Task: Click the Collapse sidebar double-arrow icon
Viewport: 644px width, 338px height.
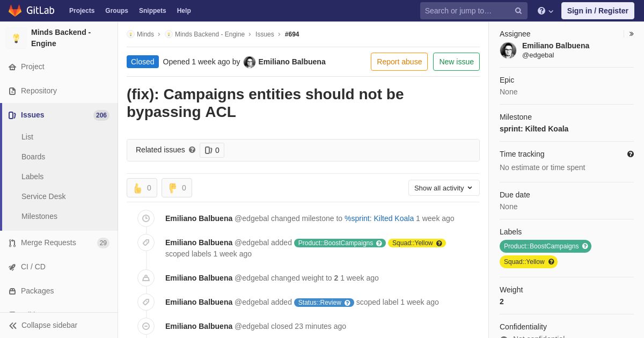Action: click(13, 326)
